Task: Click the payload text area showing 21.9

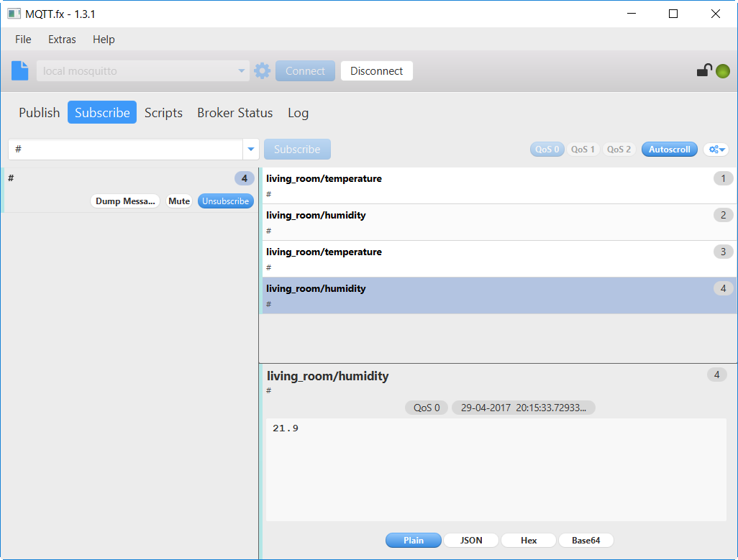Action: (x=496, y=469)
